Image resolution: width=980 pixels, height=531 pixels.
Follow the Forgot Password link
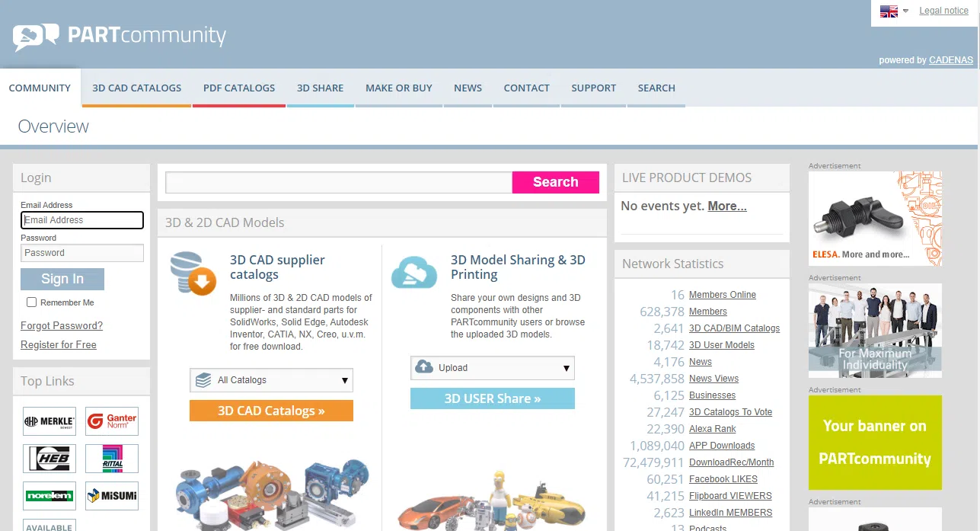pyautogui.click(x=61, y=325)
